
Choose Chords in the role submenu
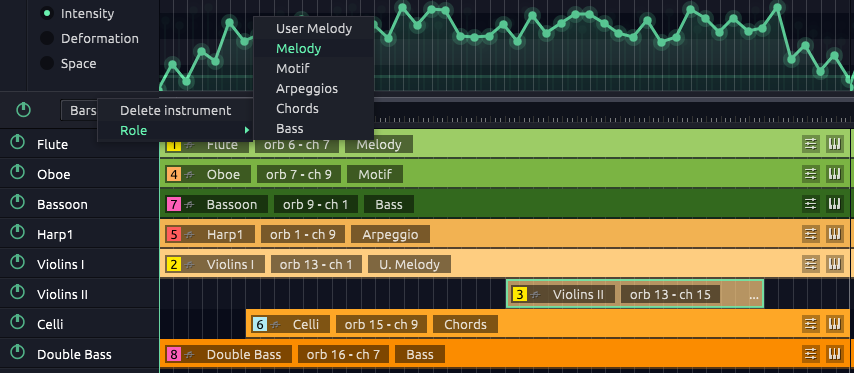(x=314, y=109)
